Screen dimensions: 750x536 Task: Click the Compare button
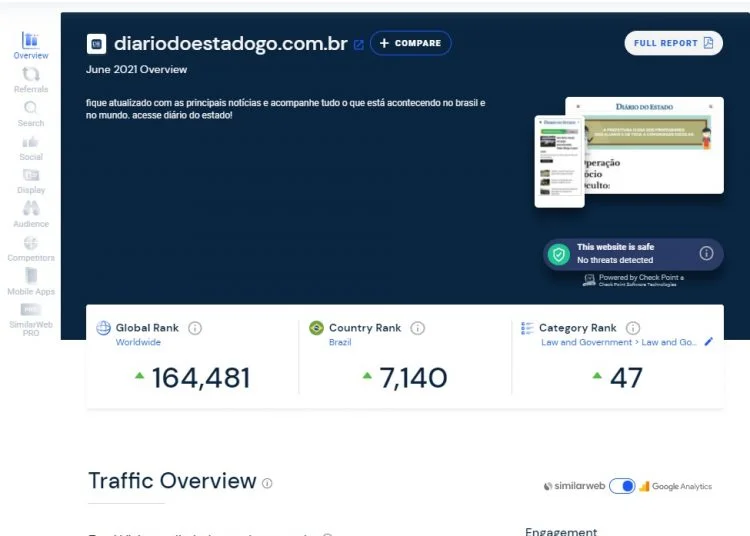pyautogui.click(x=410, y=43)
